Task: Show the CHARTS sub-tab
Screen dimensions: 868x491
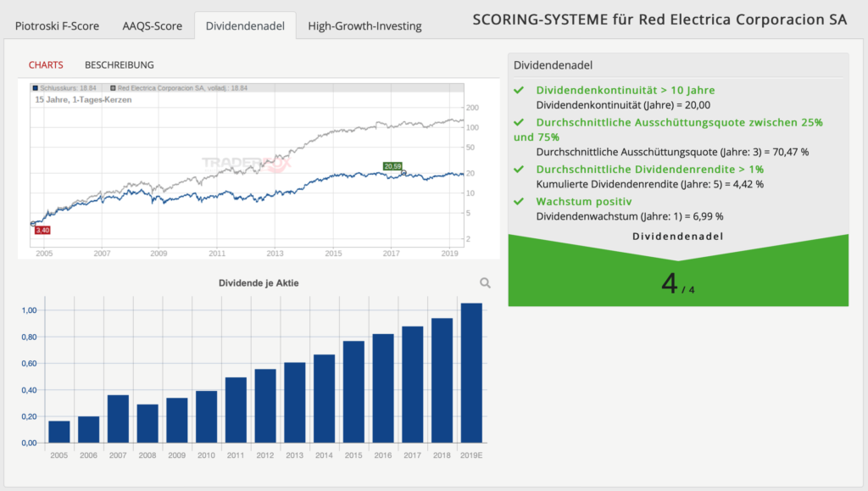Action: coord(46,64)
